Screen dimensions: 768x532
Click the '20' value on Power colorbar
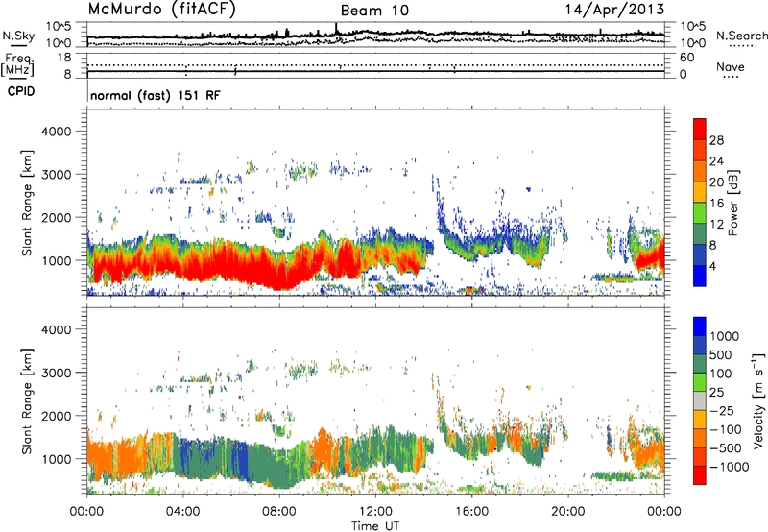(x=716, y=182)
